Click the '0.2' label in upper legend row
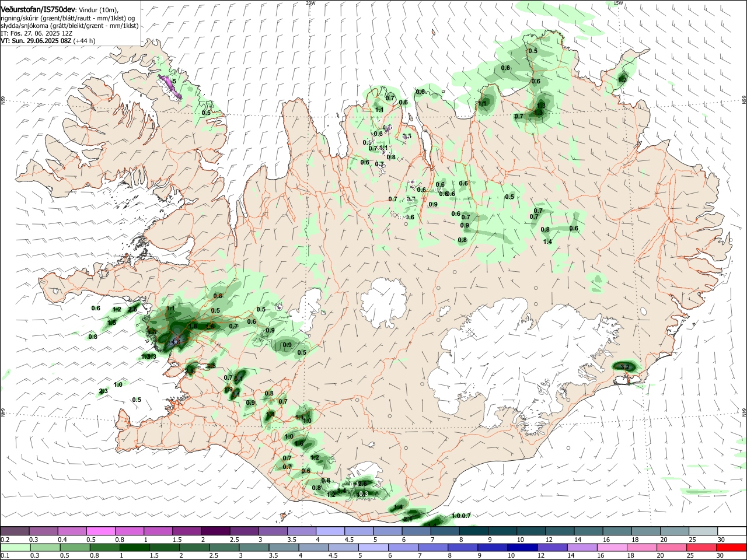 pyautogui.click(x=6, y=540)
